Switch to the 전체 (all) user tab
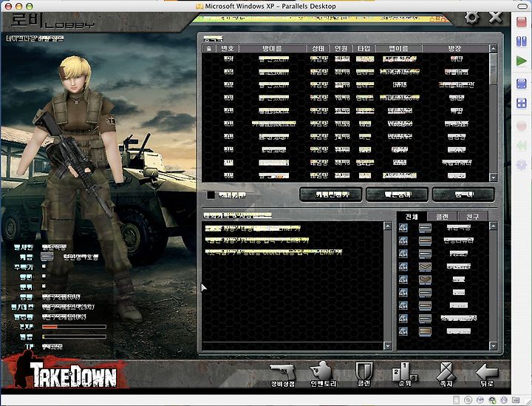Screen dimensions: 532x406 [412, 216]
